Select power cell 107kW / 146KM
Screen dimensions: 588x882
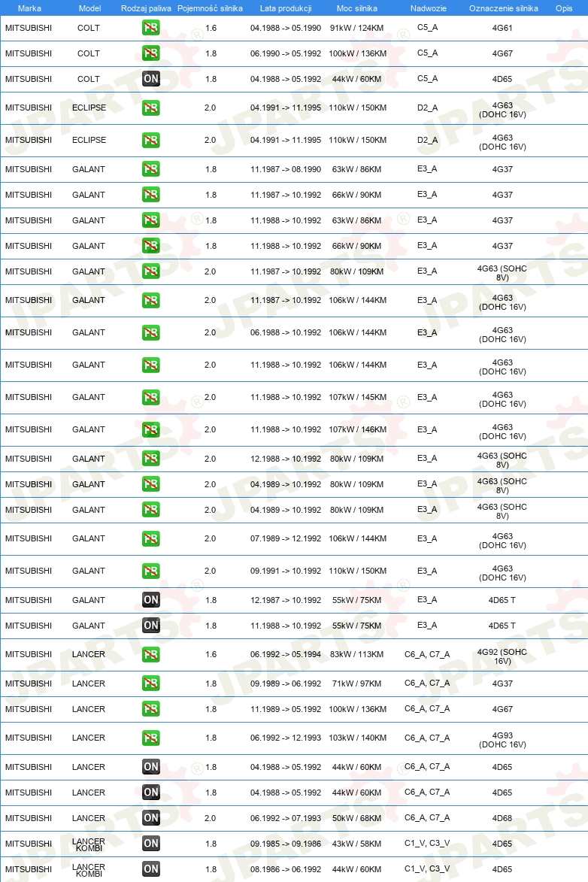[x=357, y=430]
